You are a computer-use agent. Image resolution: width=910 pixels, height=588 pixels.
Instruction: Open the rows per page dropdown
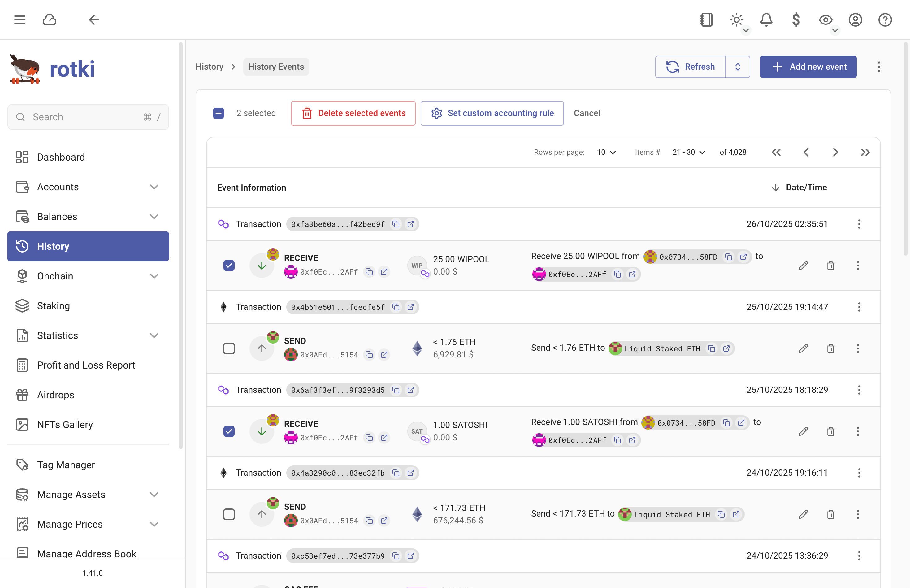click(x=606, y=152)
